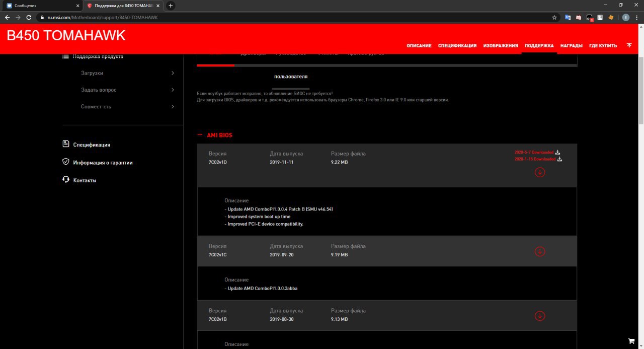This screenshot has width=644, height=349.
Task: Go back in the browser
Action: (8, 17)
